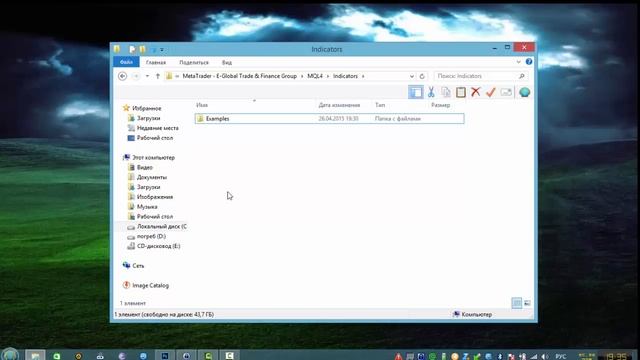Click the search magnifier icon
640x360 pixels.
click(x=521, y=76)
